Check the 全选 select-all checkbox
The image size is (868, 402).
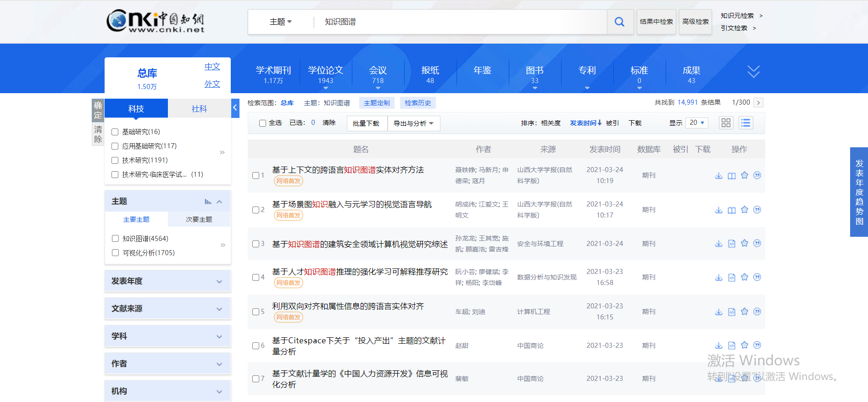262,123
